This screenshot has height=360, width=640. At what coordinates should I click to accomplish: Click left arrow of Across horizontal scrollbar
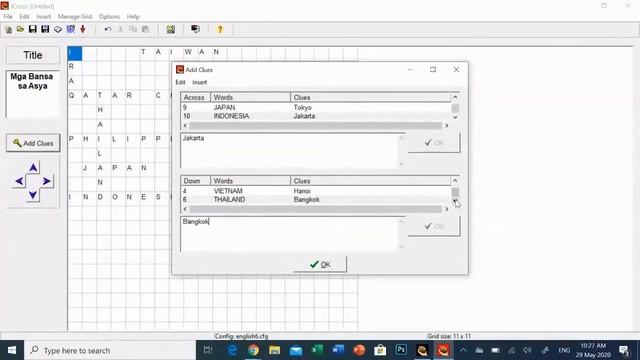tap(185, 126)
